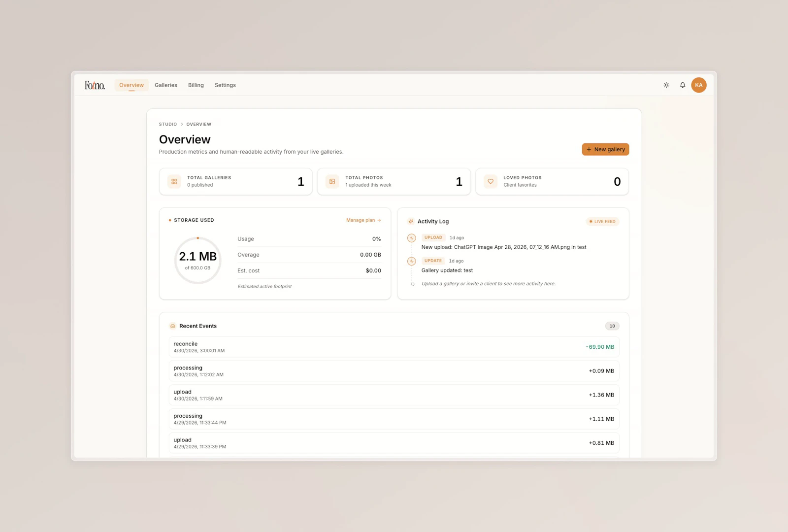The image size is (788, 532).
Task: Click the Loved Photos heart icon
Action: tap(491, 182)
